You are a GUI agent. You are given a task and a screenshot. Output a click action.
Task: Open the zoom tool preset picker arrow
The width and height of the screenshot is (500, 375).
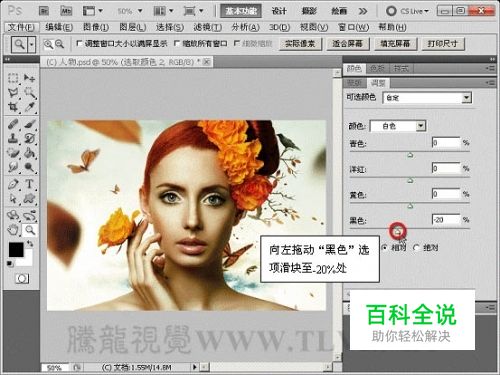tap(32, 44)
